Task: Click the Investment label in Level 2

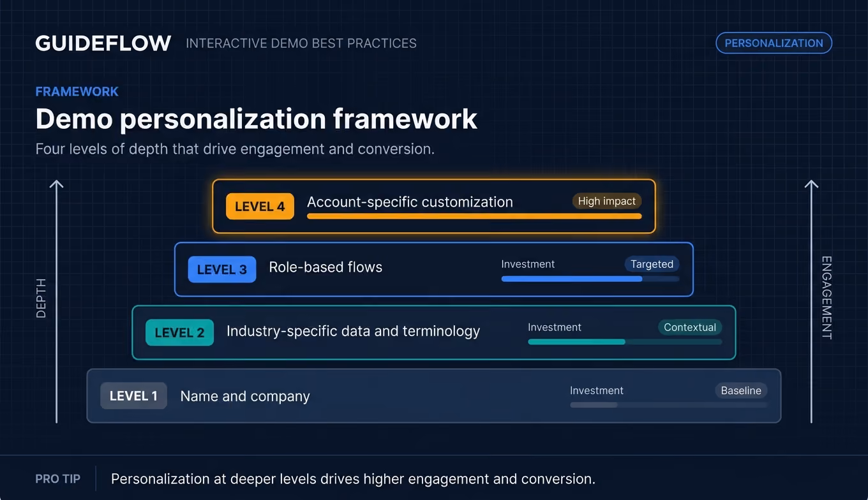Action: pyautogui.click(x=555, y=327)
